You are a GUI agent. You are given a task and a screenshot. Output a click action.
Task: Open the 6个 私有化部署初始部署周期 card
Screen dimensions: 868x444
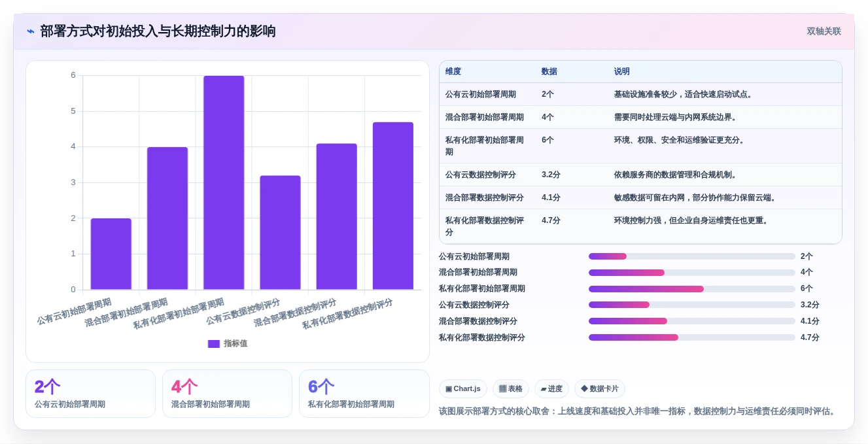[x=364, y=394]
